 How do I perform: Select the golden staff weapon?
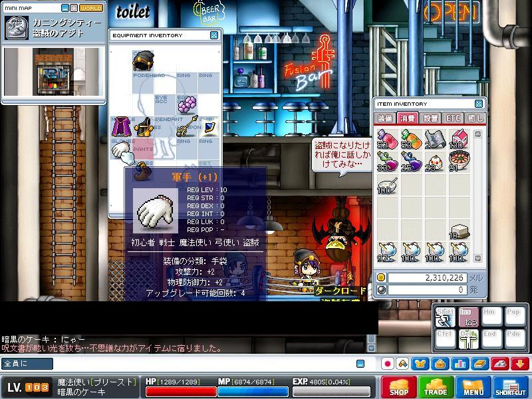(187, 126)
